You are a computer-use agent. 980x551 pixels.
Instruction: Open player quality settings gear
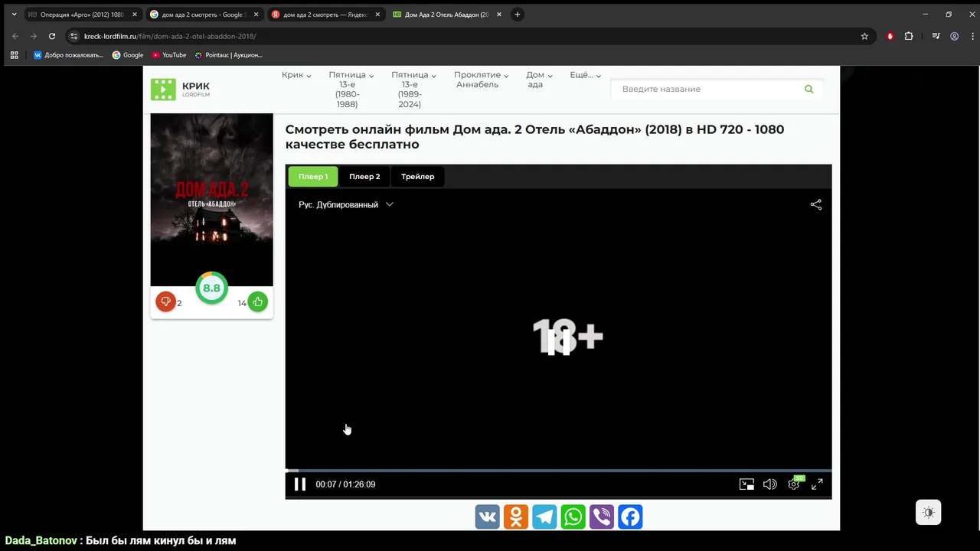(794, 484)
